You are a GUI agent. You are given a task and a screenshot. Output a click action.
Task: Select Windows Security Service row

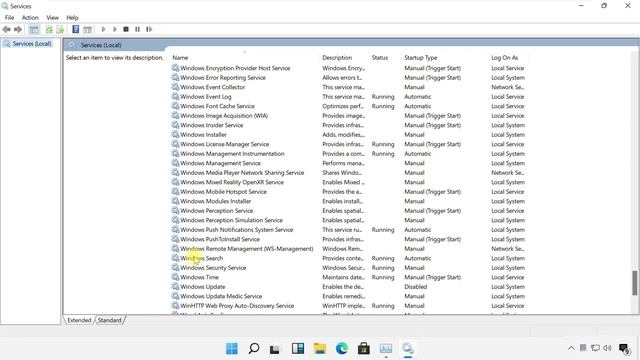tap(213, 268)
